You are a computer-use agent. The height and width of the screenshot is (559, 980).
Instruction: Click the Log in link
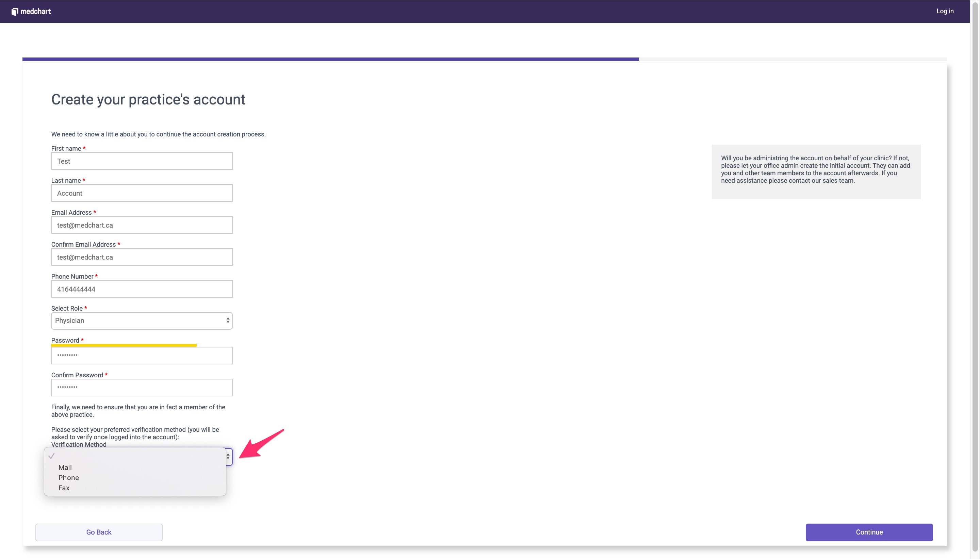(945, 11)
